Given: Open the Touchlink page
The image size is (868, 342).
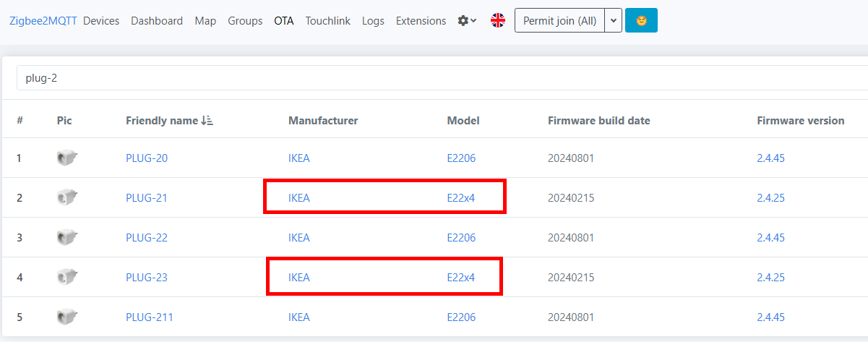Looking at the screenshot, I should (327, 21).
